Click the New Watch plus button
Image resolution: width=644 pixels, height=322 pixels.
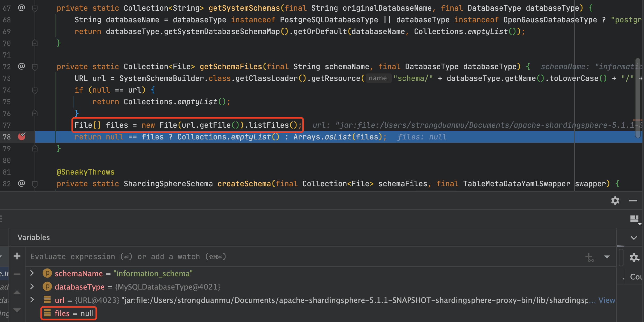click(17, 256)
